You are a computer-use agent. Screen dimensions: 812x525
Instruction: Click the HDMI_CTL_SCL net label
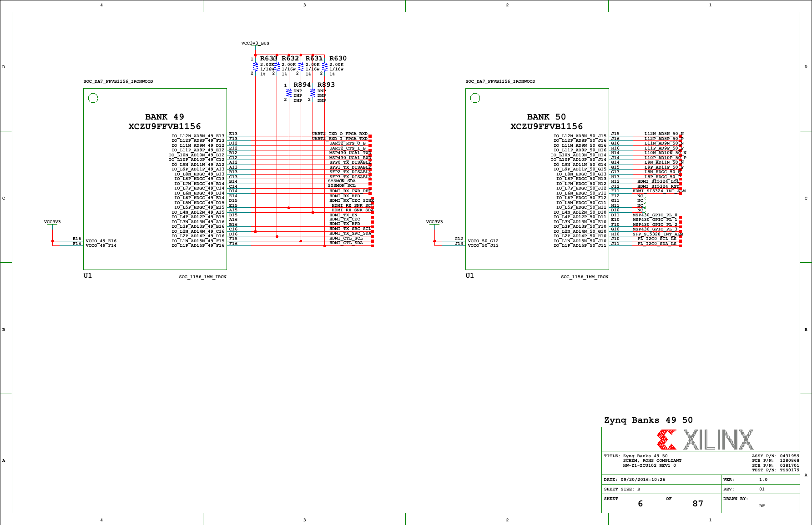click(346, 238)
